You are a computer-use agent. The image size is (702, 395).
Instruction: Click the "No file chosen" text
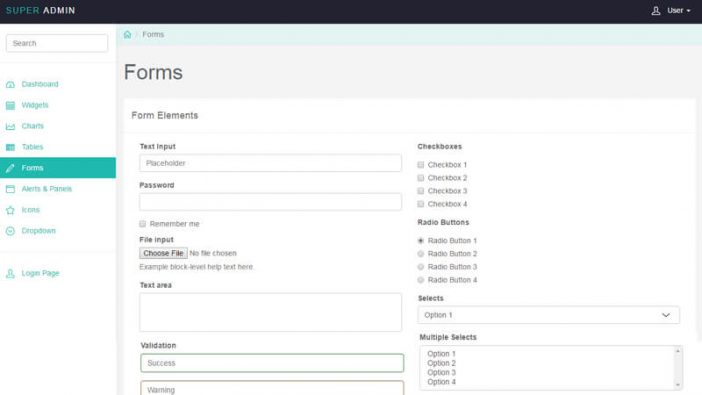click(x=213, y=253)
